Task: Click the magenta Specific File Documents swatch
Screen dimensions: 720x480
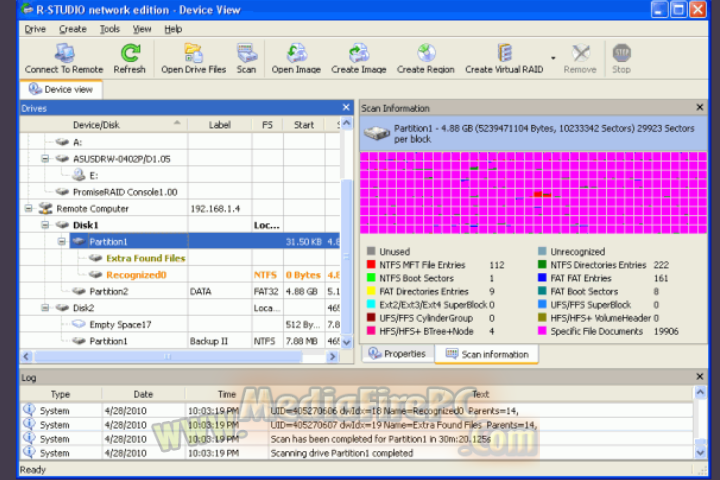Action: point(542,331)
